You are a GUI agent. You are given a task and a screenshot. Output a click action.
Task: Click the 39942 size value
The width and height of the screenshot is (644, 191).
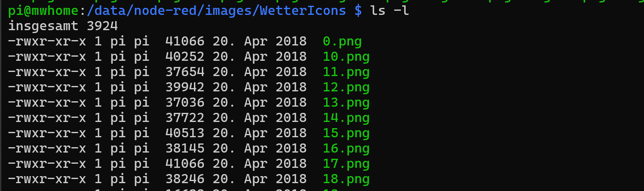[x=185, y=87]
